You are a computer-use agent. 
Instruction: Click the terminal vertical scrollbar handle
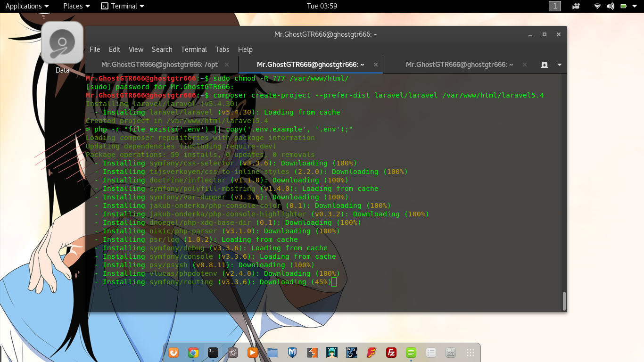click(564, 301)
